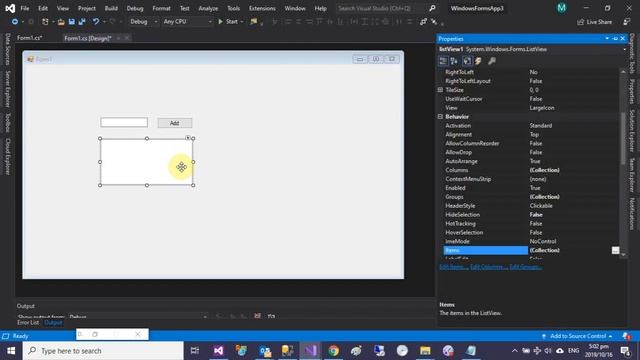Click the search magnifier icon in title bar
Screen dimensions: 640x360
pos(432,8)
